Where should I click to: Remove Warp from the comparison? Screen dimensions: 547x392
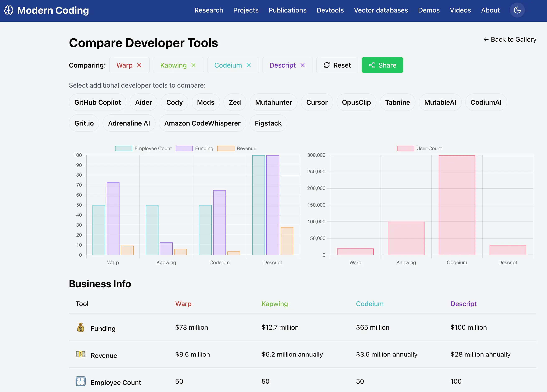pos(139,65)
